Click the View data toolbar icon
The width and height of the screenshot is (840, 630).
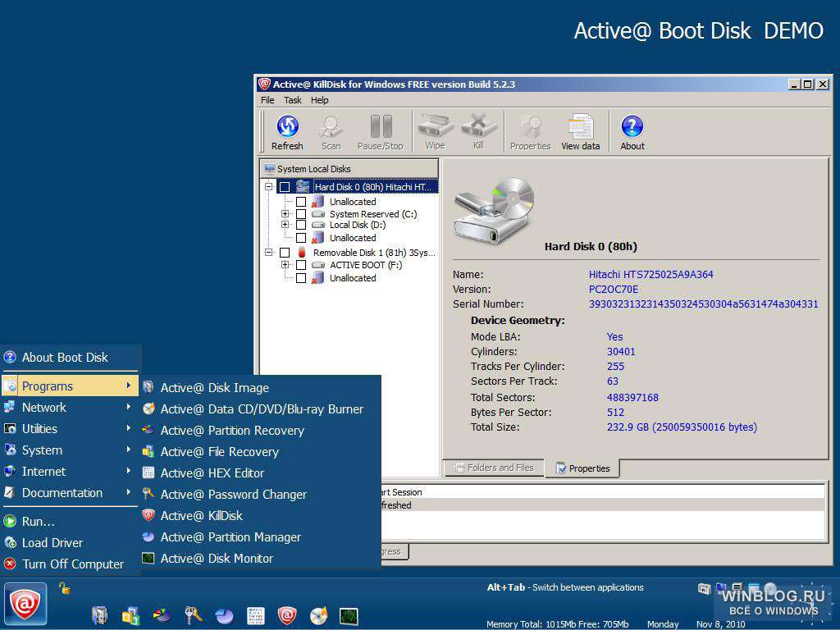[x=581, y=132]
